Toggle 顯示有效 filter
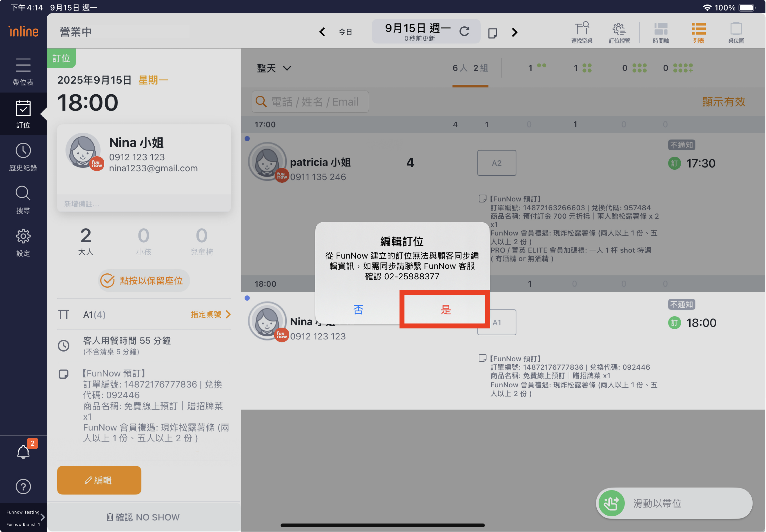Screen dimensions: 766x532 point(723,102)
